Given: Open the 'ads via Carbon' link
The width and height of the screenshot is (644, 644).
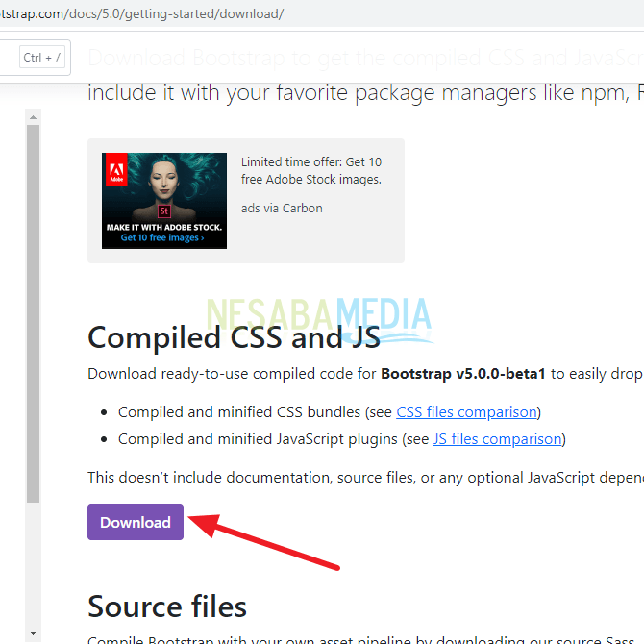Looking at the screenshot, I should pyautogui.click(x=282, y=208).
